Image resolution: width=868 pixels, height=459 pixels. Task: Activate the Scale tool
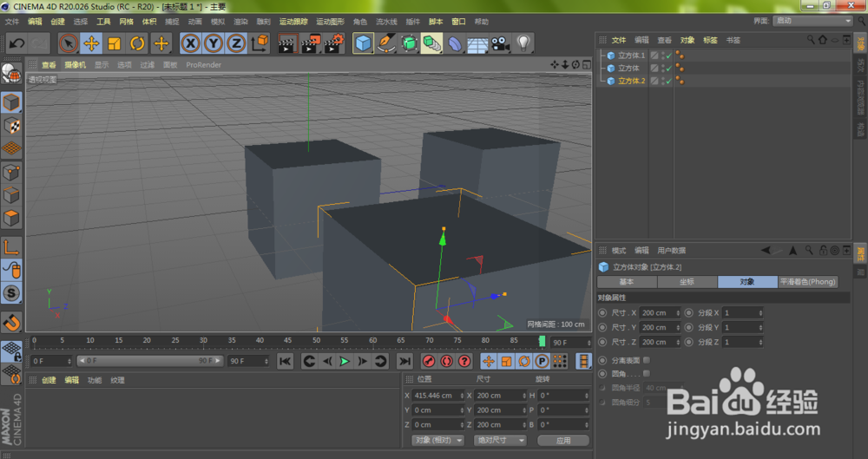(x=115, y=43)
